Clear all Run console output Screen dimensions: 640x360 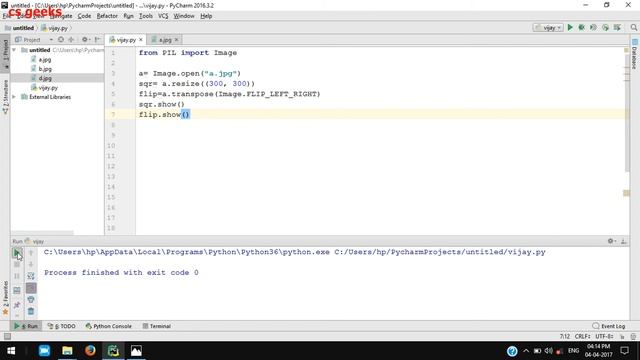tap(31, 311)
